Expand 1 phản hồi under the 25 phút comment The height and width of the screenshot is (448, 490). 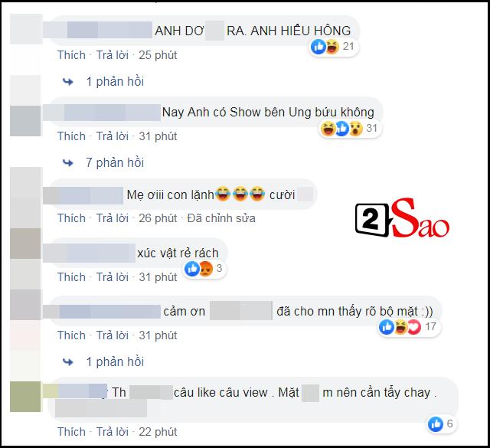115,82
